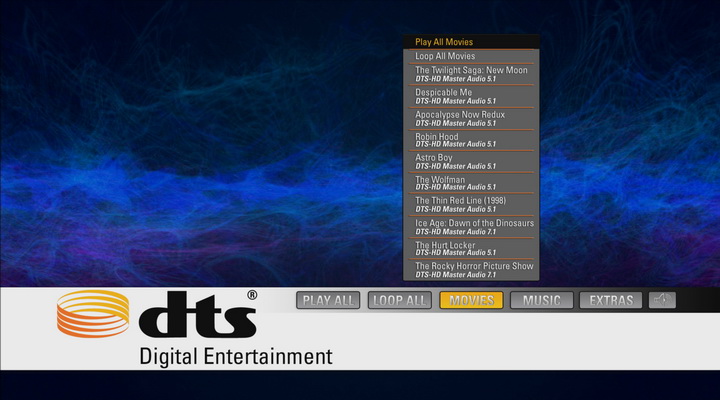Select Play All Movies in the list

tap(471, 42)
